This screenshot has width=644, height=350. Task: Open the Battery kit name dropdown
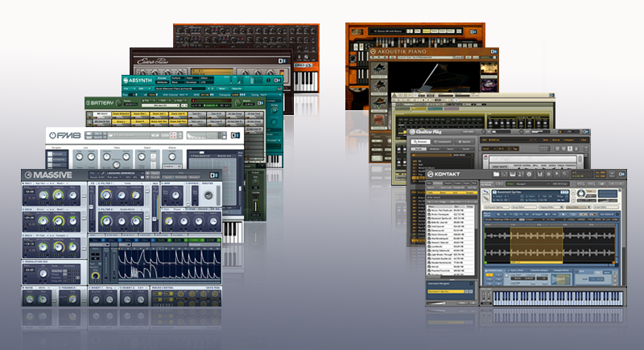tap(160, 105)
